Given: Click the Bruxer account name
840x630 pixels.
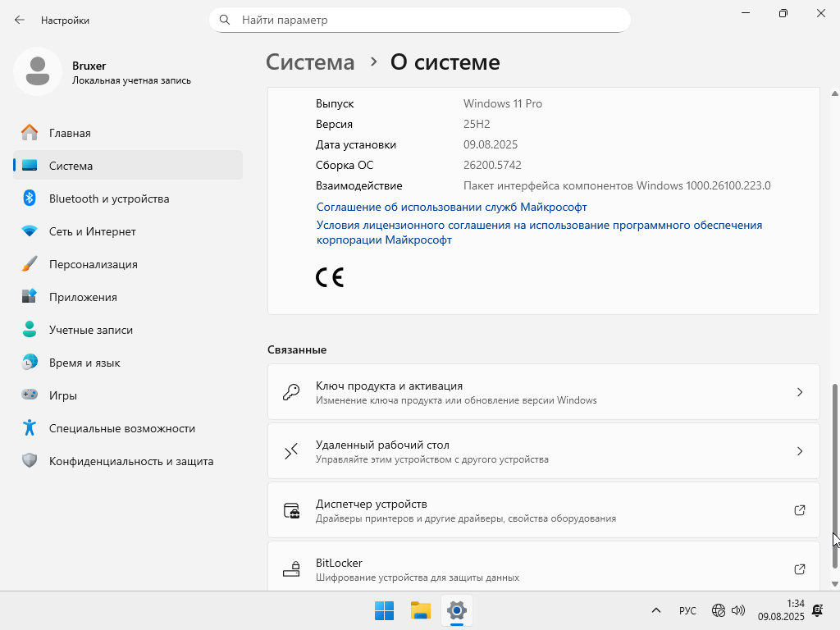Looking at the screenshot, I should click(89, 66).
